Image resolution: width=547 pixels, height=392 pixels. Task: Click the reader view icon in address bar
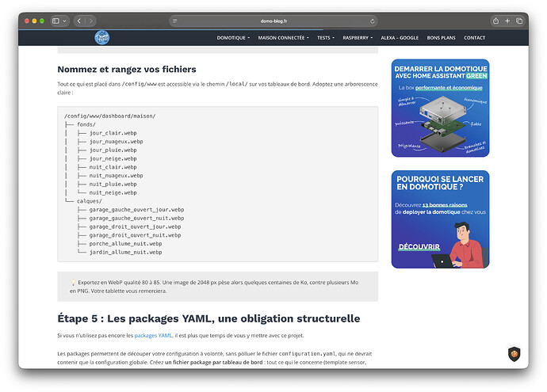pyautogui.click(x=174, y=21)
